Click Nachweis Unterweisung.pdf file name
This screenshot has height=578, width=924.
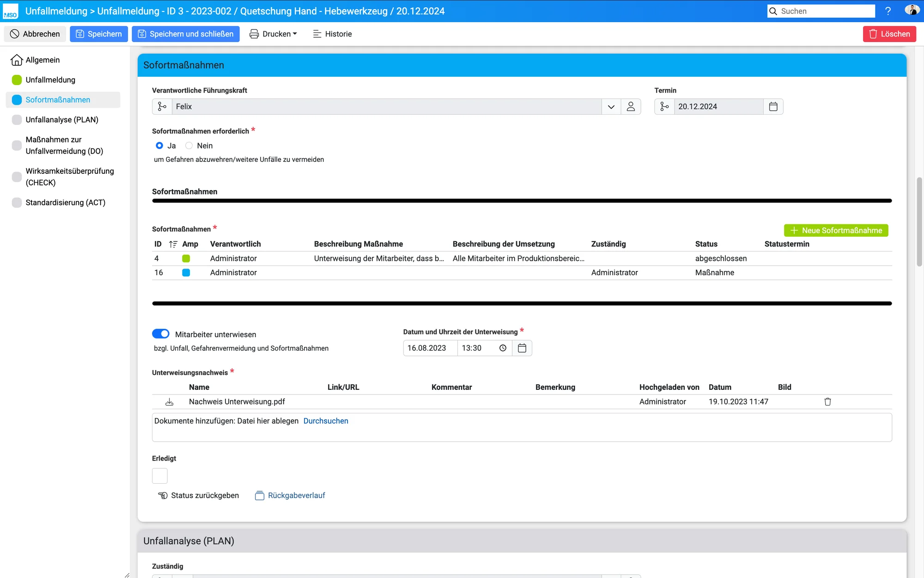237,402
